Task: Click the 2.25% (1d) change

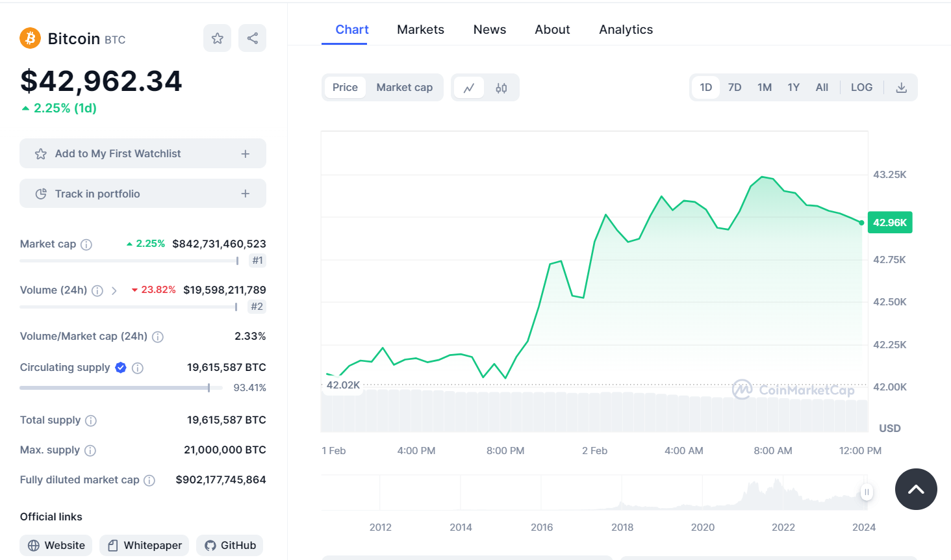Action: [x=59, y=108]
